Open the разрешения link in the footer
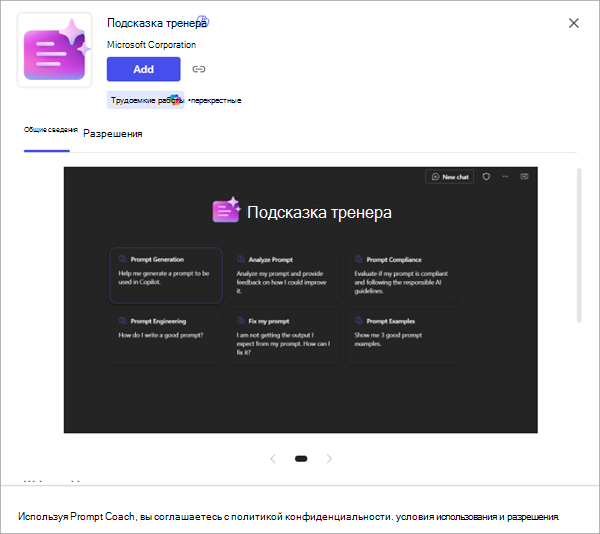This screenshot has height=534, width=600. [533, 517]
